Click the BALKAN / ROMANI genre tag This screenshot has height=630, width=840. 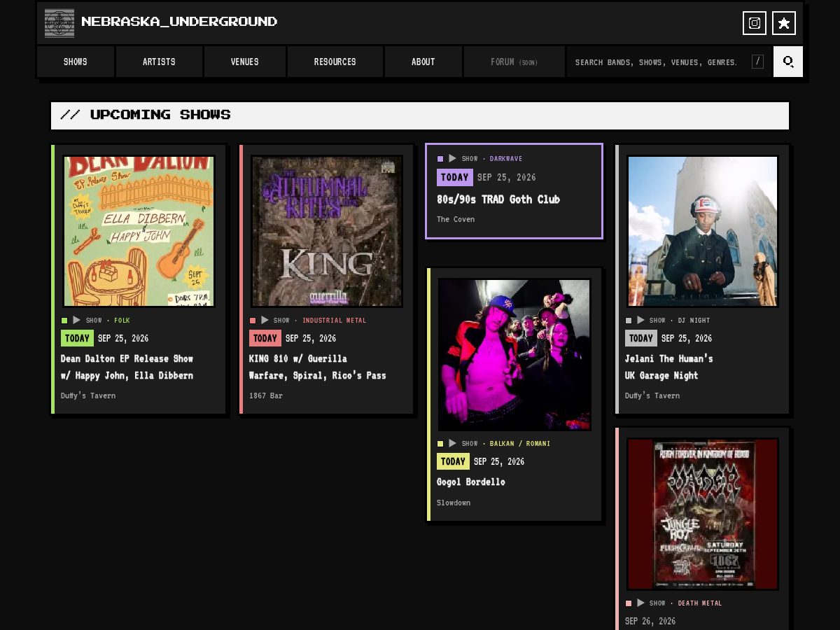520,444
